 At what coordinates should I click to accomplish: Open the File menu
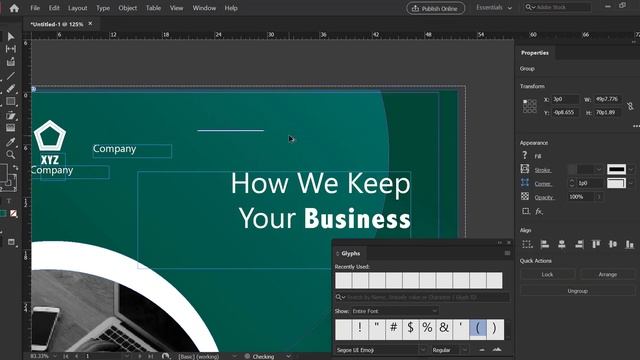tap(35, 8)
